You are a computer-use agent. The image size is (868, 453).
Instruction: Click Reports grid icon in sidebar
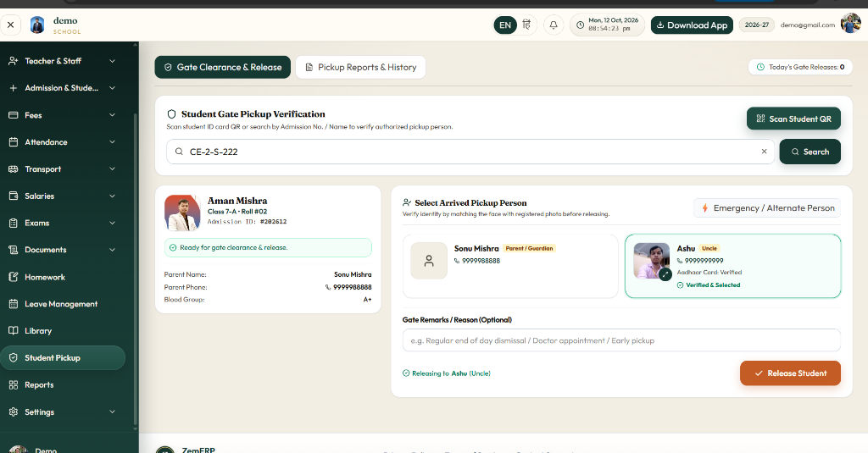click(14, 385)
